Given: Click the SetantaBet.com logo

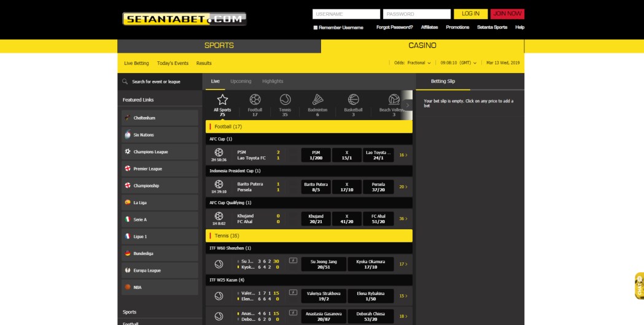Looking at the screenshot, I should (x=184, y=19).
